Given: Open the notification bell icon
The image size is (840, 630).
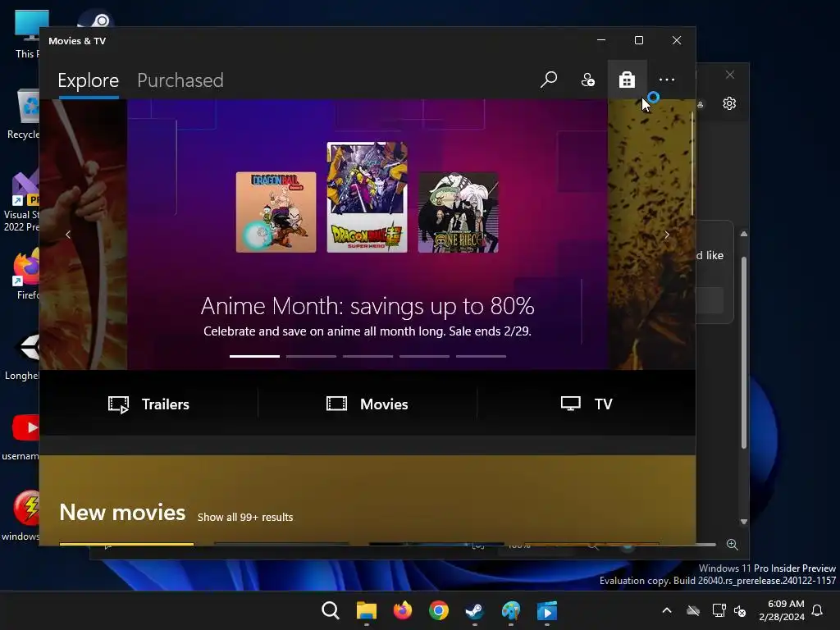Looking at the screenshot, I should 817,610.
